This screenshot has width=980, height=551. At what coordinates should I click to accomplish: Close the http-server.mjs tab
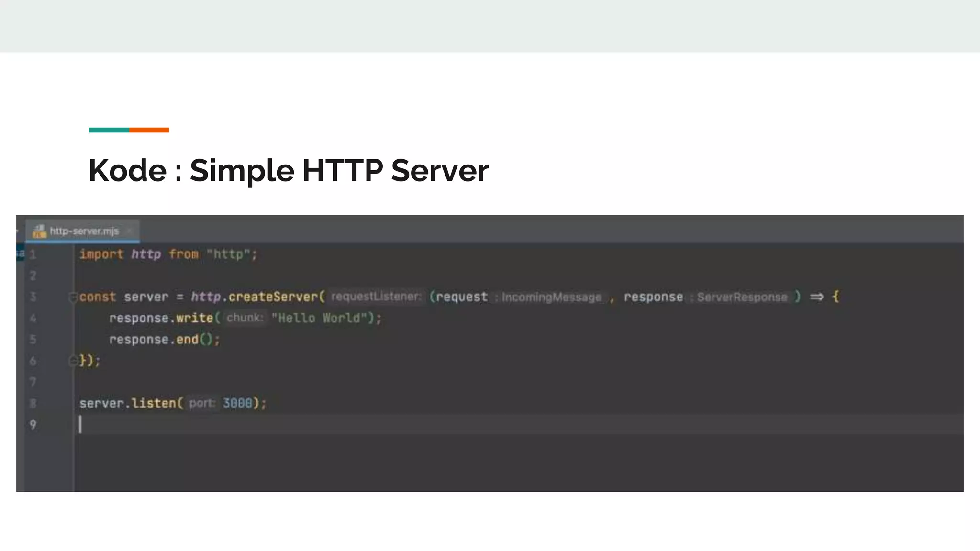(129, 231)
